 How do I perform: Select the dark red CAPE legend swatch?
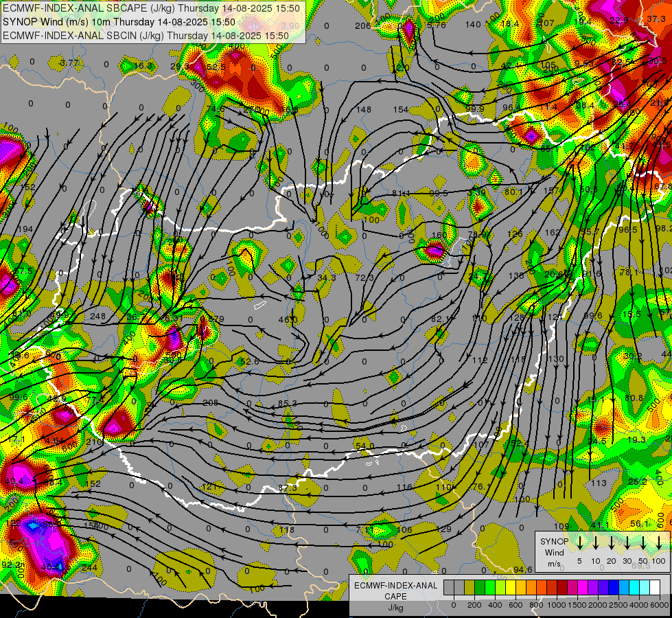[562, 587]
